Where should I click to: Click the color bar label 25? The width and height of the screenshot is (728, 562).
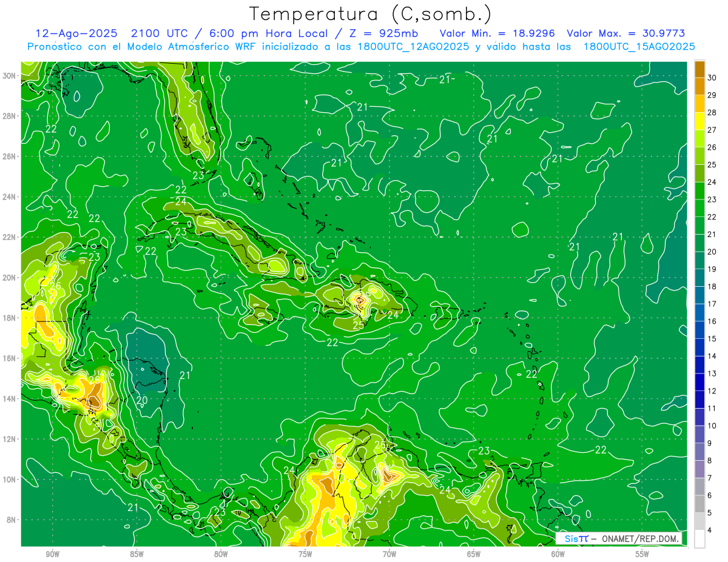pyautogui.click(x=713, y=165)
